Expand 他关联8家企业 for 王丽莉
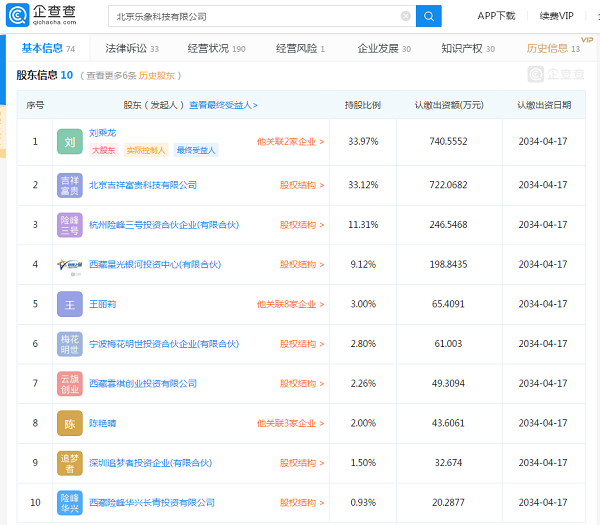Screen dimensions: 600x525 (290, 304)
